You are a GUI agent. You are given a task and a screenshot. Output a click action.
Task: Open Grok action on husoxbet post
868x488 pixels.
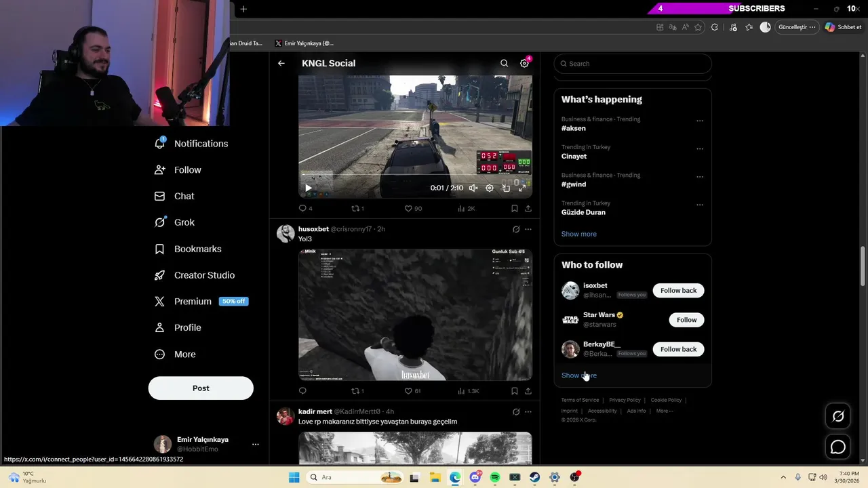(516, 229)
